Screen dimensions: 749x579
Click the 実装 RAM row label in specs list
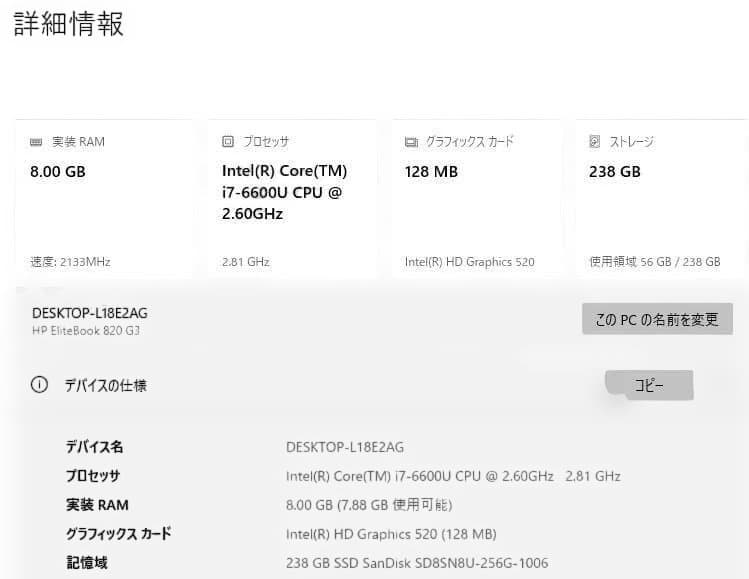pyautogui.click(x=97, y=505)
